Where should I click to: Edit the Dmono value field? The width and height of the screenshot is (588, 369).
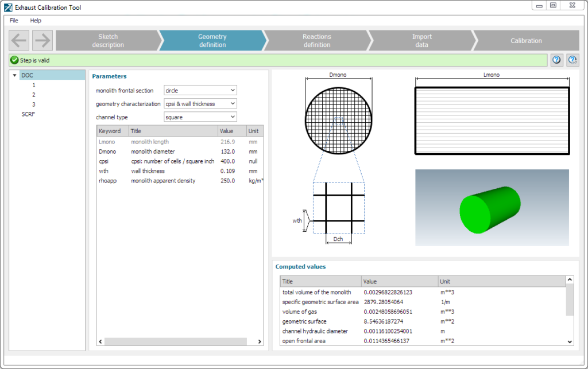coord(227,151)
